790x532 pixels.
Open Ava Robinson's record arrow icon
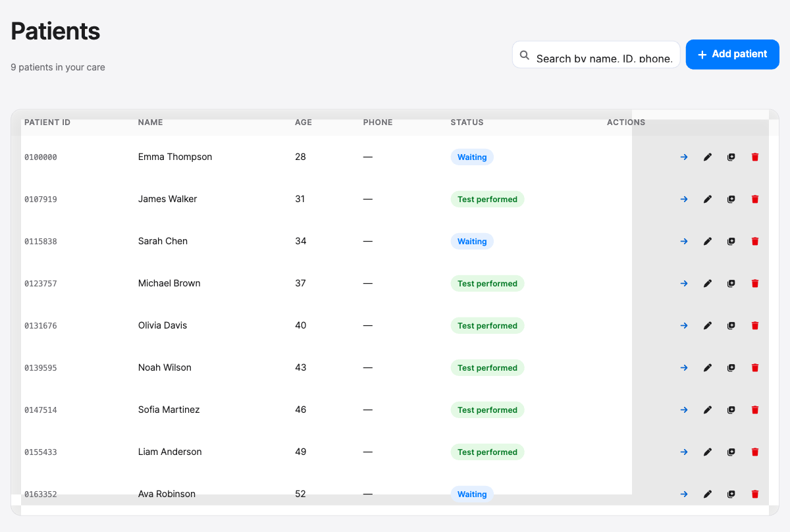tap(684, 494)
